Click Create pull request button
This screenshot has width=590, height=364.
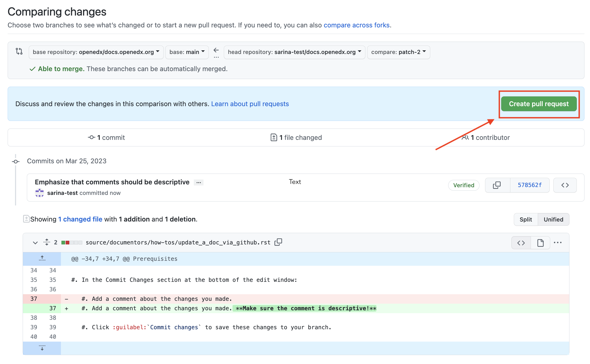tap(539, 104)
